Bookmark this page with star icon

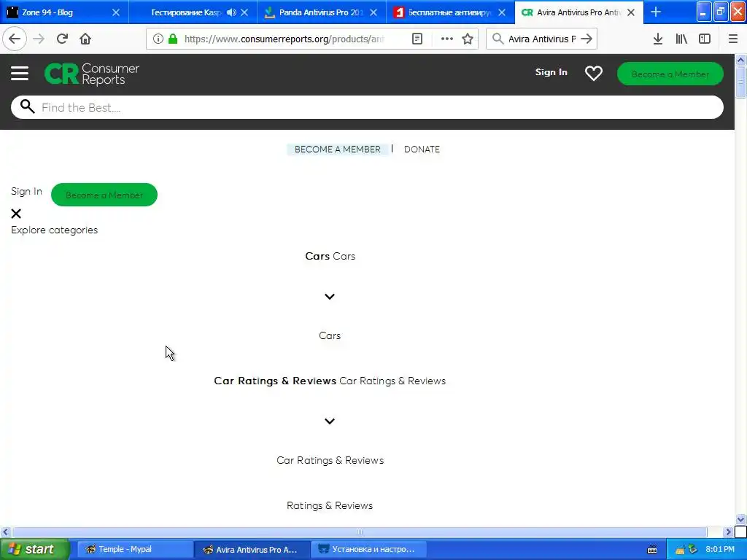[468, 39]
